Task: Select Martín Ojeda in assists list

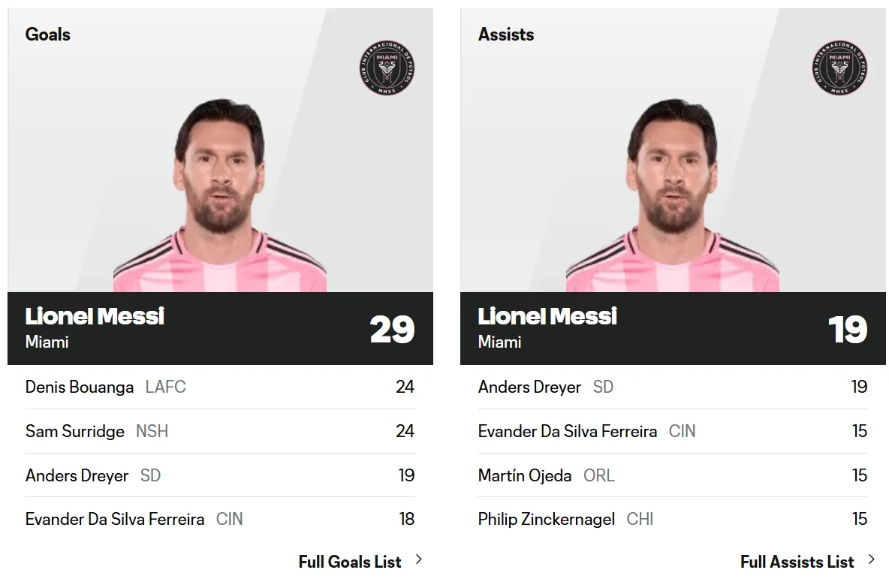Action: (x=525, y=476)
